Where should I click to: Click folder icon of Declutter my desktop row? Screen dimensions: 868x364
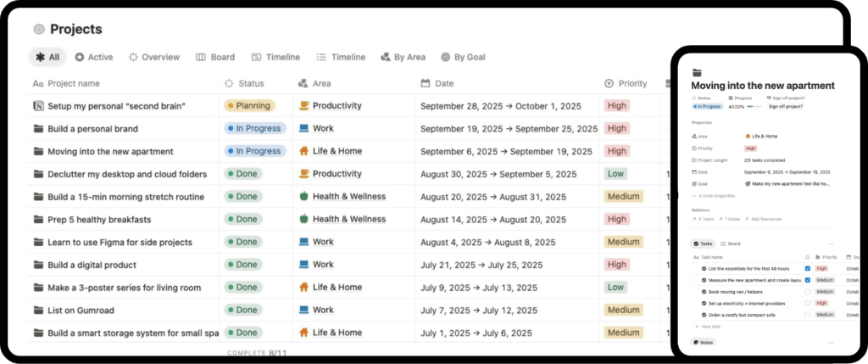click(x=38, y=174)
